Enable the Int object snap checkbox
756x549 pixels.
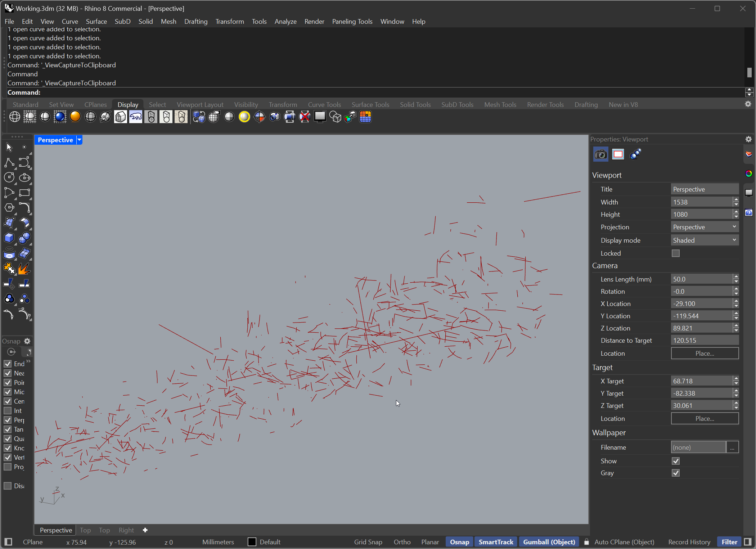[x=8, y=411]
